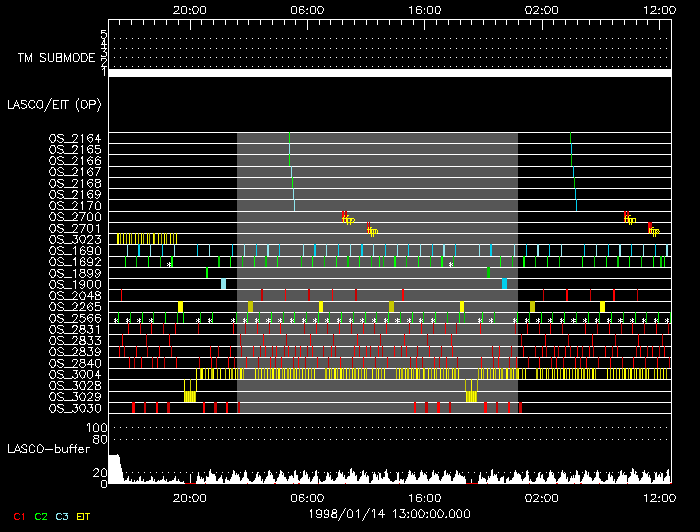Screen dimensions: 700x532
Task: Select the later yellow block in OS_3029 row
Action: click(471, 396)
